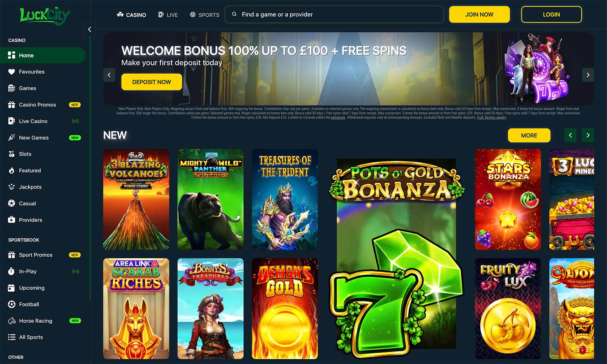Select the Football icon in Sportsbook
Screen dimensions: 607x364
click(11, 304)
